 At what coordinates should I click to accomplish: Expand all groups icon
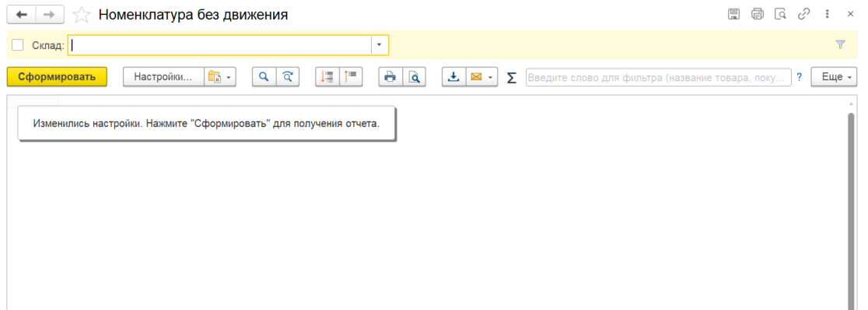[327, 77]
